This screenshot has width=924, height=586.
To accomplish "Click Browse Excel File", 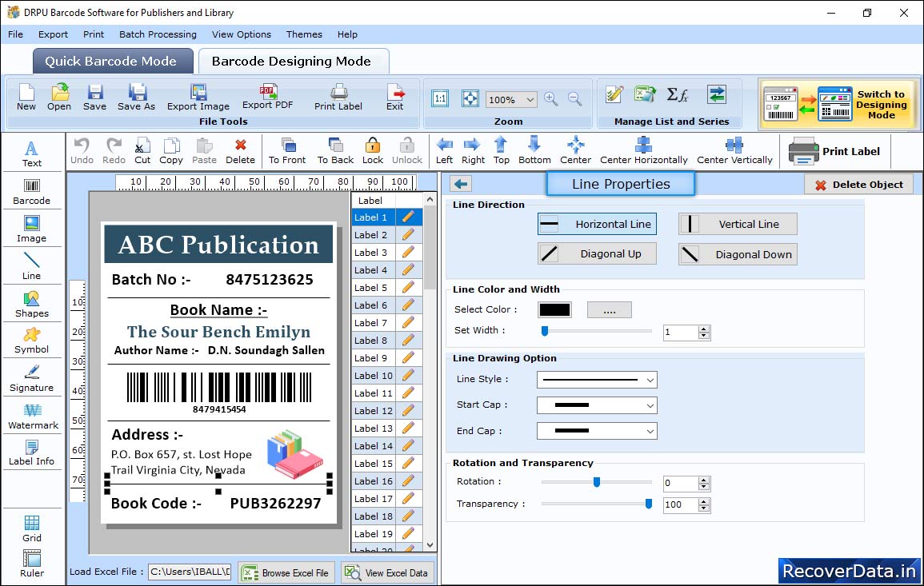I will pyautogui.click(x=286, y=572).
